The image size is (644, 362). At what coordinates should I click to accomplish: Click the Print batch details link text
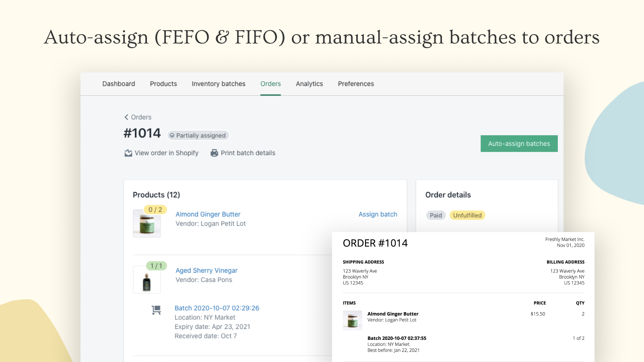248,153
